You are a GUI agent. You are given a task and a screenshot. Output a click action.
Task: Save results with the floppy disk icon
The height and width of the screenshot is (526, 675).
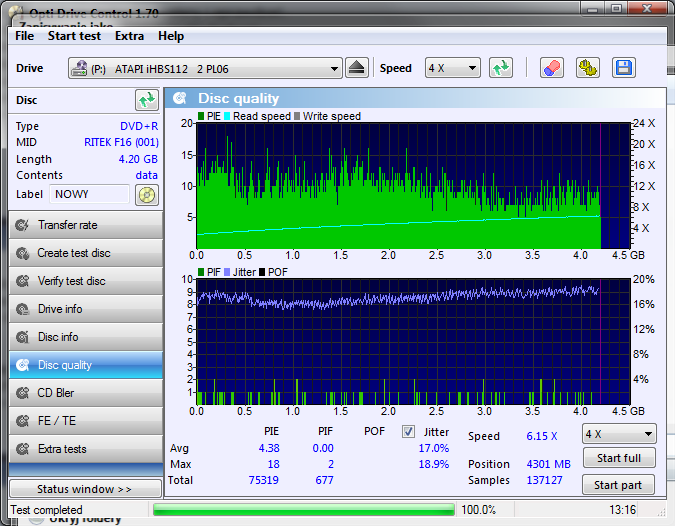click(624, 68)
